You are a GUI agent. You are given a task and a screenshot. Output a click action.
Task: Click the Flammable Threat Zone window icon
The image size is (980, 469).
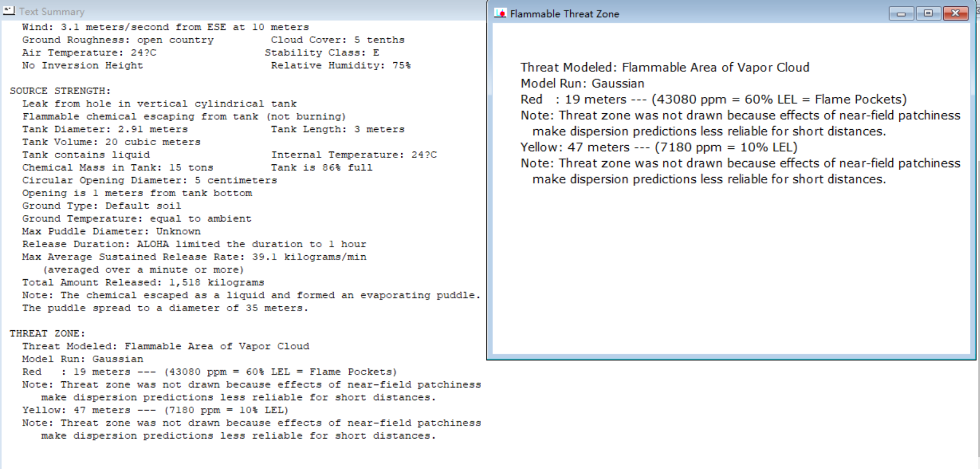click(x=500, y=13)
